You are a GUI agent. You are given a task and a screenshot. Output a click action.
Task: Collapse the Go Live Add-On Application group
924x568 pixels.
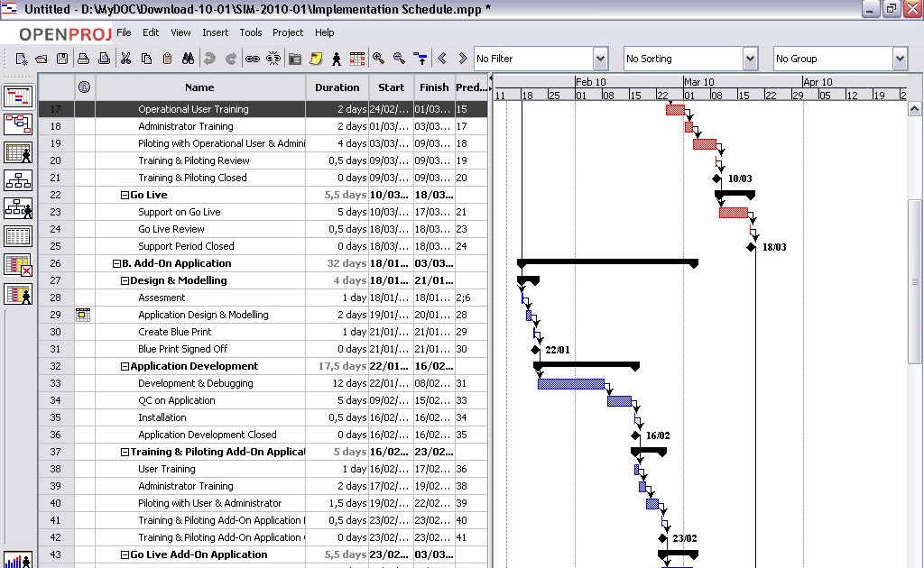[x=125, y=554]
